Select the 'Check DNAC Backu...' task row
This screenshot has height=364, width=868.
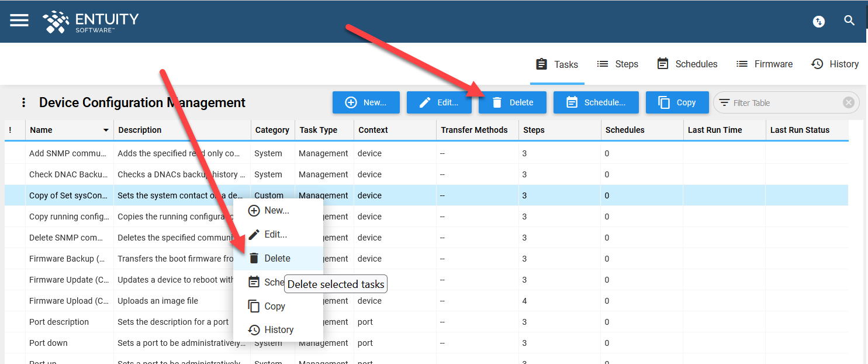tap(427, 174)
